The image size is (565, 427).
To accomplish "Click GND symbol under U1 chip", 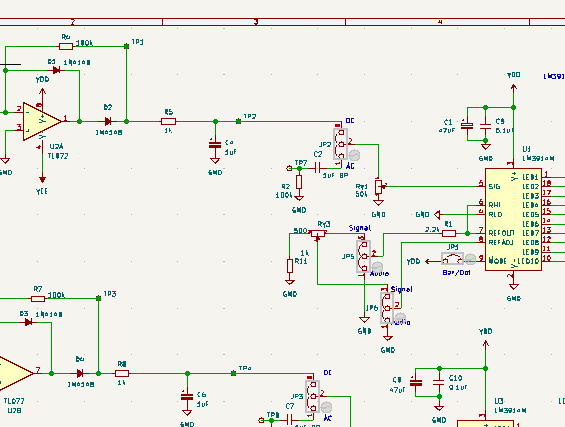I will pos(513,286).
